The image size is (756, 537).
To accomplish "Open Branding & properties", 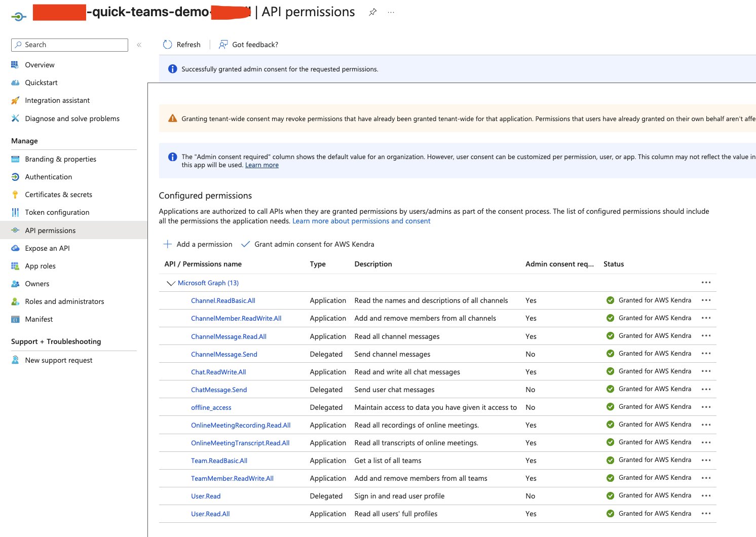I will (x=60, y=159).
